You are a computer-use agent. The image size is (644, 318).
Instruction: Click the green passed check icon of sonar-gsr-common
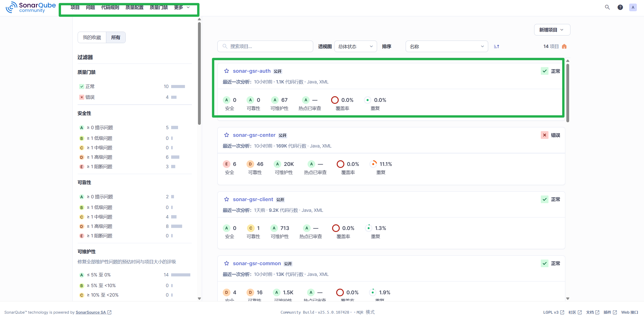coord(544,263)
